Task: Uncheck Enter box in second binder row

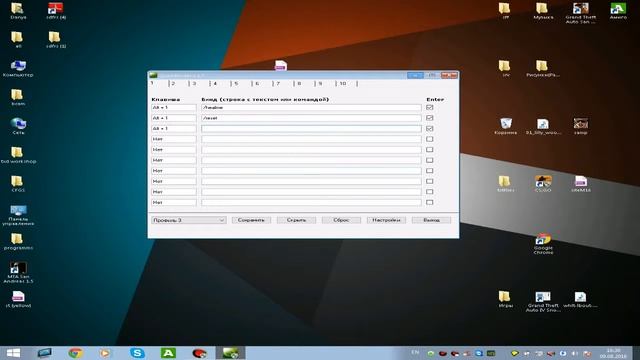Action: pos(429,118)
